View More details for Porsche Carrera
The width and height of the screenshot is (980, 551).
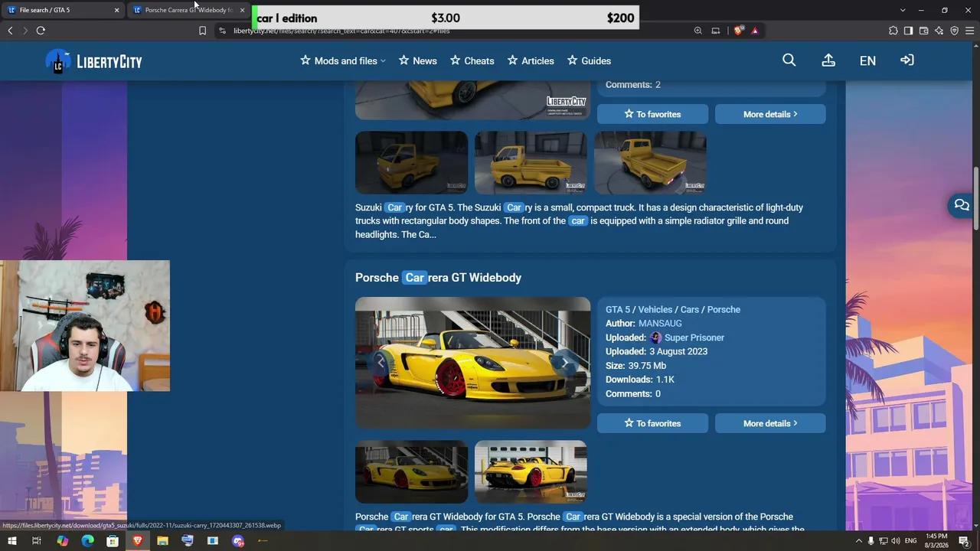coord(770,423)
